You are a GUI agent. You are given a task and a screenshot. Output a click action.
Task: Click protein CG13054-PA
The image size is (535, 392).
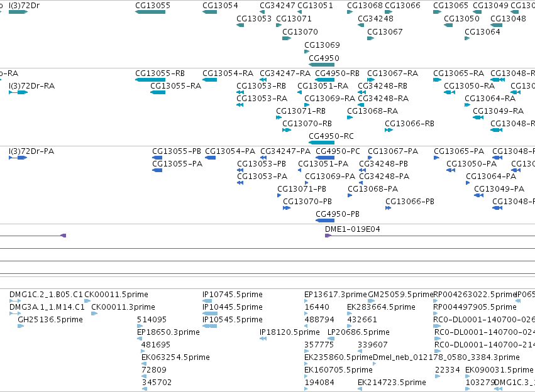230,151
